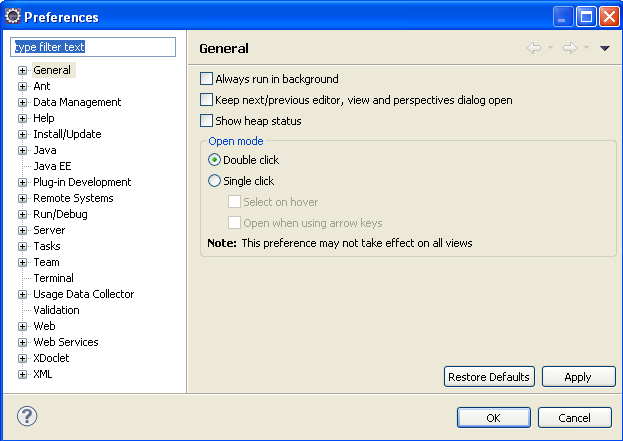Expand the General category node

coord(22,71)
